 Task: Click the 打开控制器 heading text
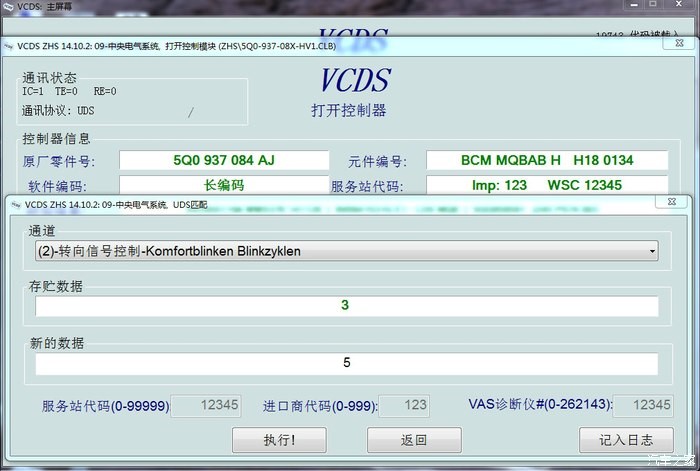click(349, 110)
